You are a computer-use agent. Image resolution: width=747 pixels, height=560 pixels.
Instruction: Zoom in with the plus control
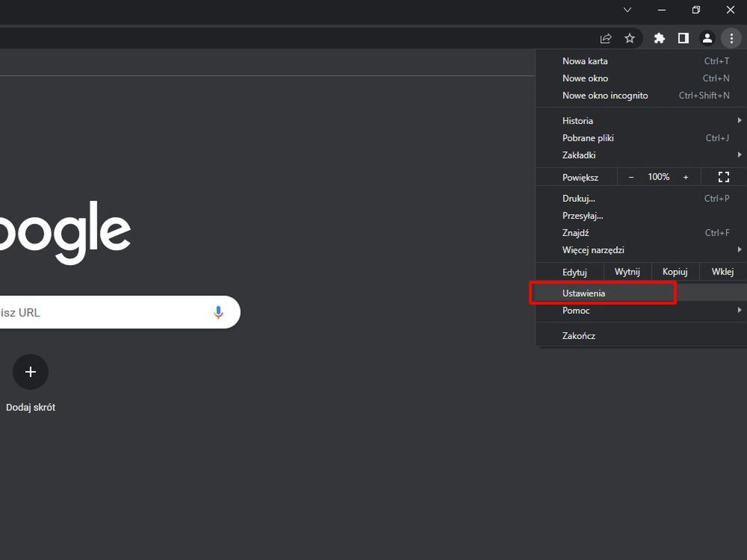[x=686, y=177]
